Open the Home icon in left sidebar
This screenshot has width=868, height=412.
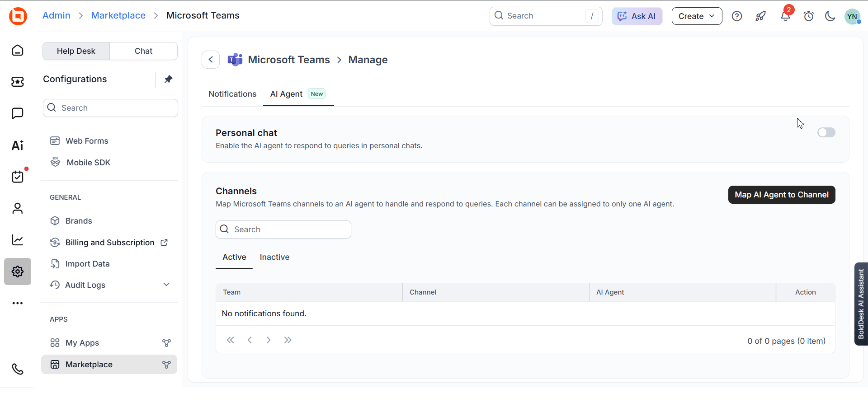[x=18, y=50]
